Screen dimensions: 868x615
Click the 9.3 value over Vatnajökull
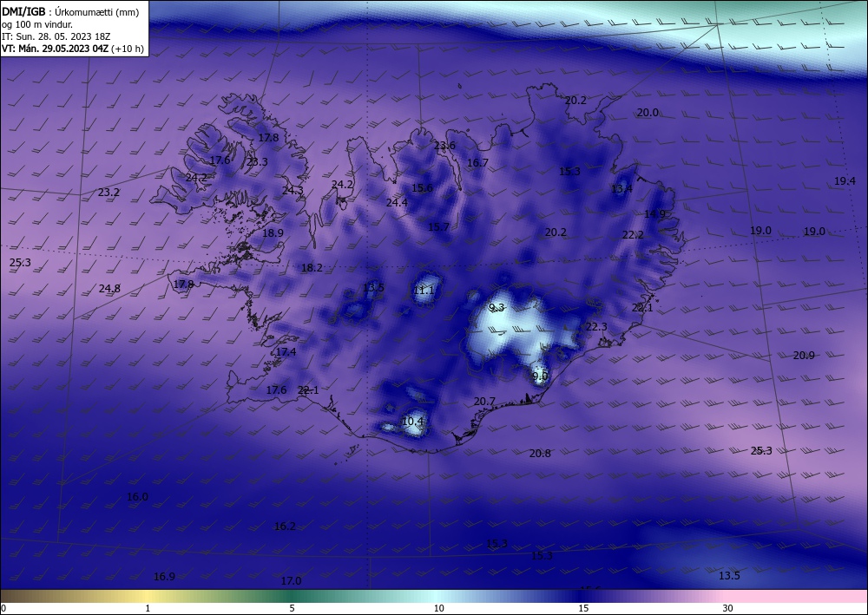[x=497, y=307]
